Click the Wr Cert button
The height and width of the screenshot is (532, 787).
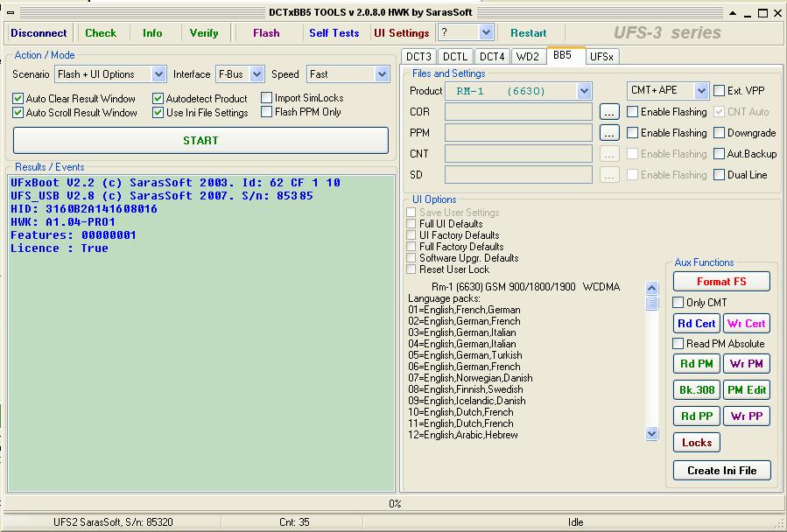(x=747, y=324)
